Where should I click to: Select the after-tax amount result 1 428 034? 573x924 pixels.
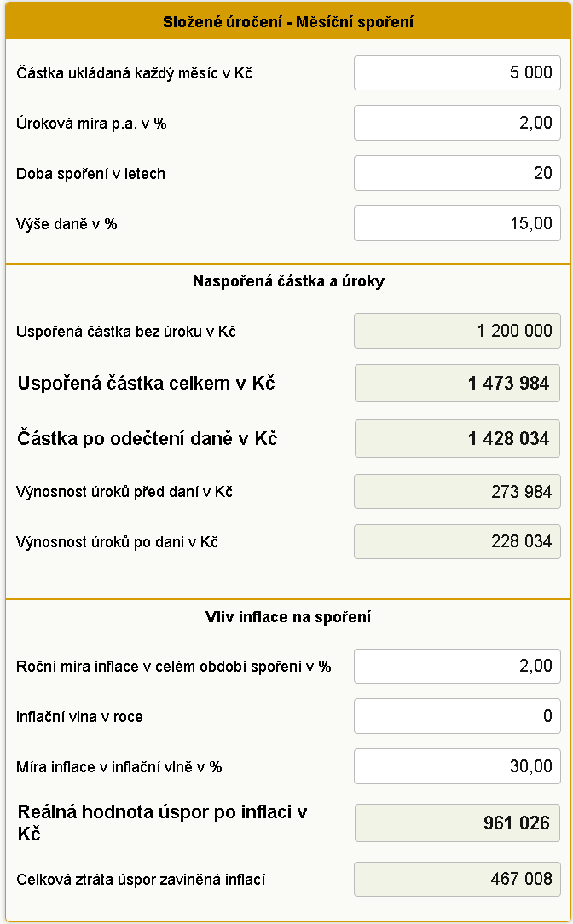[x=457, y=438]
